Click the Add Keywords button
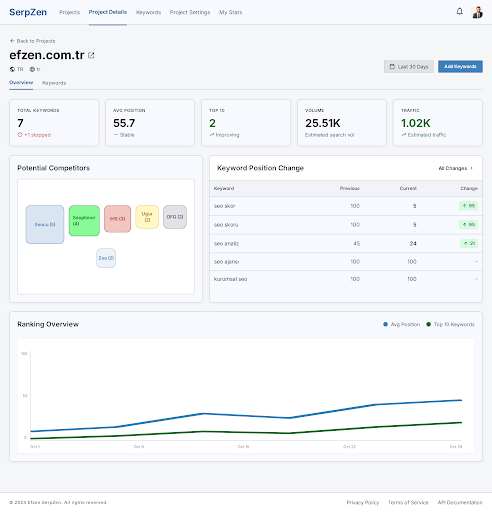Viewport: 492px width, 512px height. click(x=460, y=67)
